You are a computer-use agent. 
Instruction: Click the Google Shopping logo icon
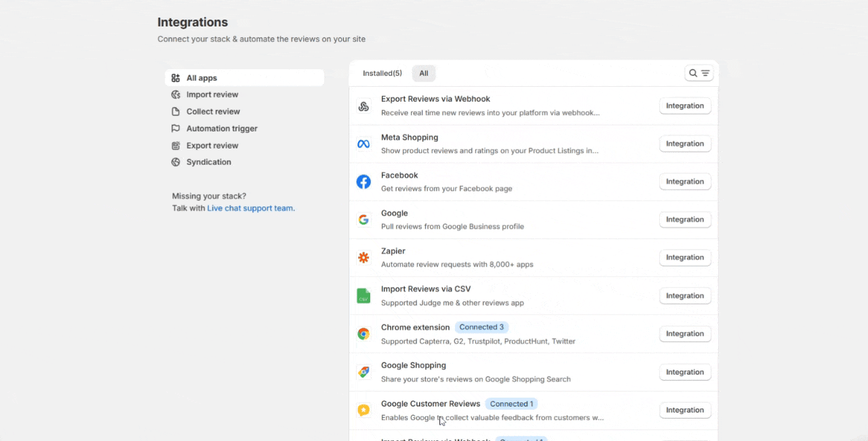pos(363,372)
